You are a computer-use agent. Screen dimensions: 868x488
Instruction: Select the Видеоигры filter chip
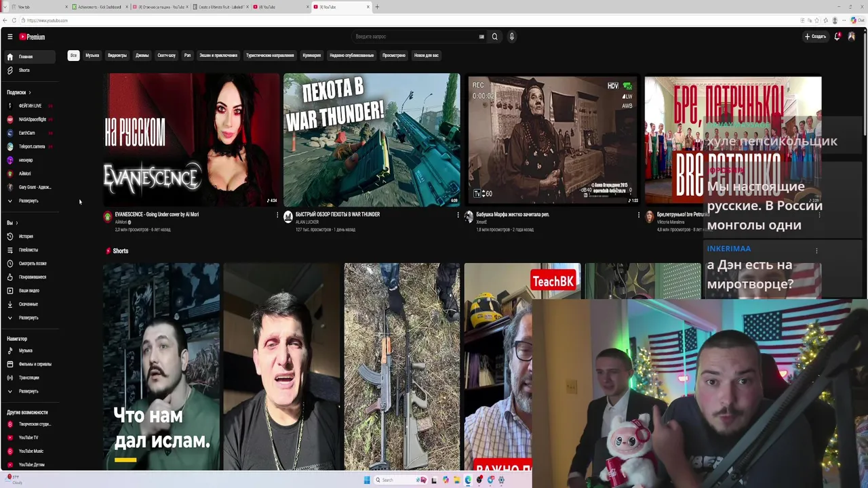point(117,56)
